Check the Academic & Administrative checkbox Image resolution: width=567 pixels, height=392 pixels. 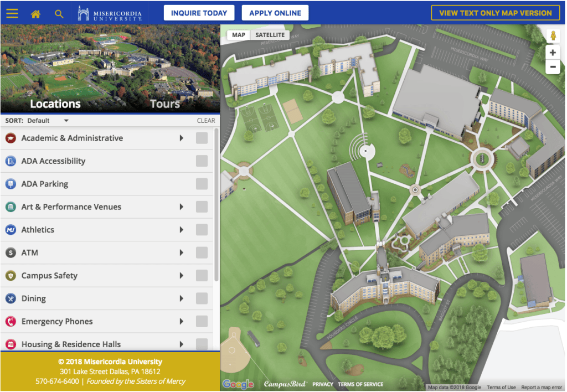(x=202, y=138)
